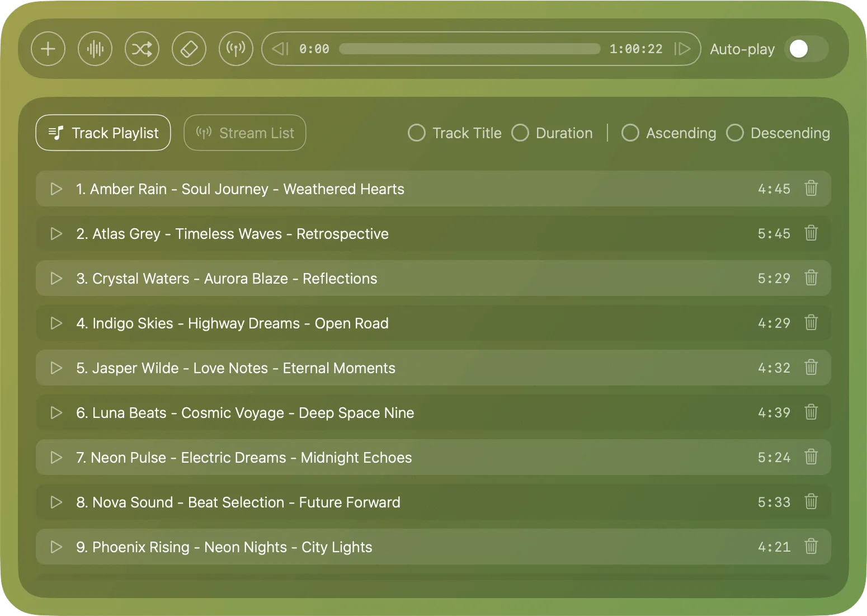Switch to the Track Playlist tab
The width and height of the screenshot is (867, 616).
tap(103, 133)
